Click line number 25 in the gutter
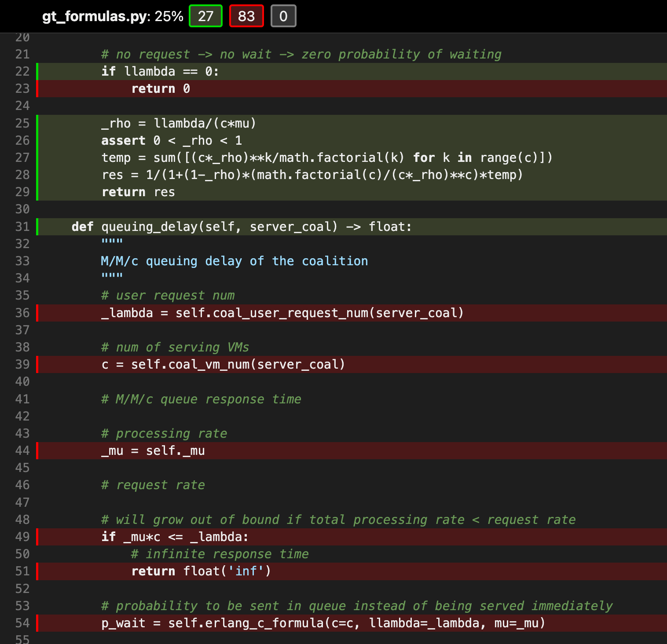The image size is (667, 644). point(22,124)
